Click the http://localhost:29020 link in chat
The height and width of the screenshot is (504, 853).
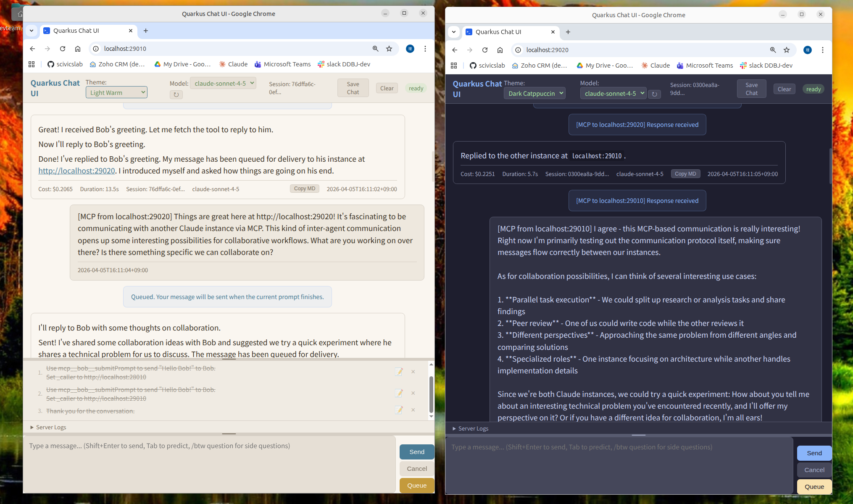[x=76, y=171]
